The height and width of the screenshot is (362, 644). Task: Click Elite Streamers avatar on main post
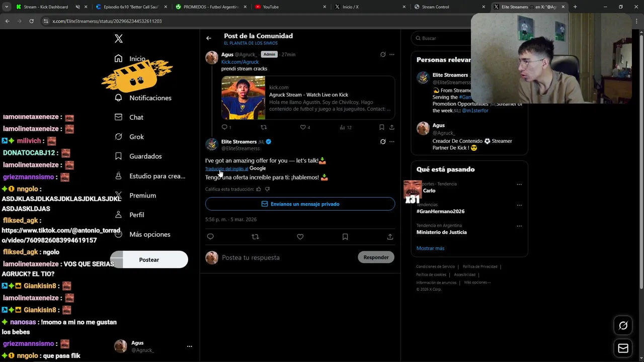coord(212,145)
